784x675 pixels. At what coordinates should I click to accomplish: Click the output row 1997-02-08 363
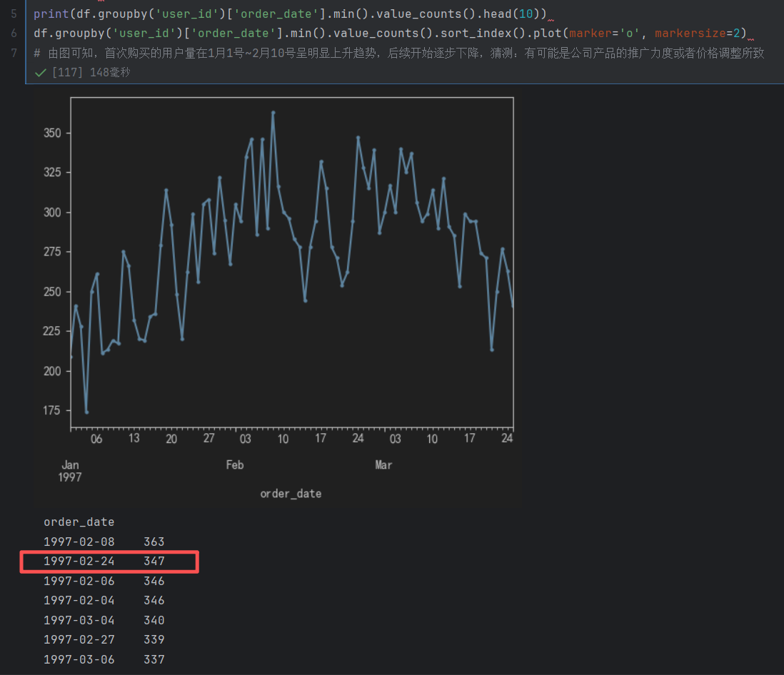pyautogui.click(x=104, y=542)
